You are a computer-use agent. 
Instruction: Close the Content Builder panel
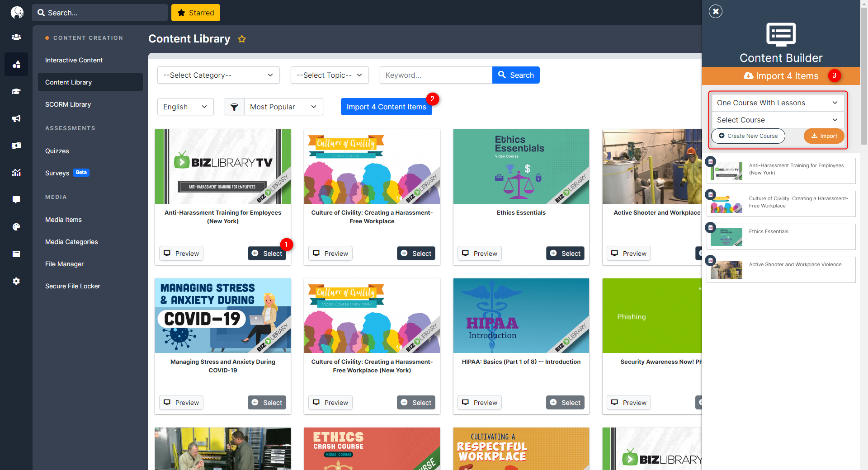point(716,11)
